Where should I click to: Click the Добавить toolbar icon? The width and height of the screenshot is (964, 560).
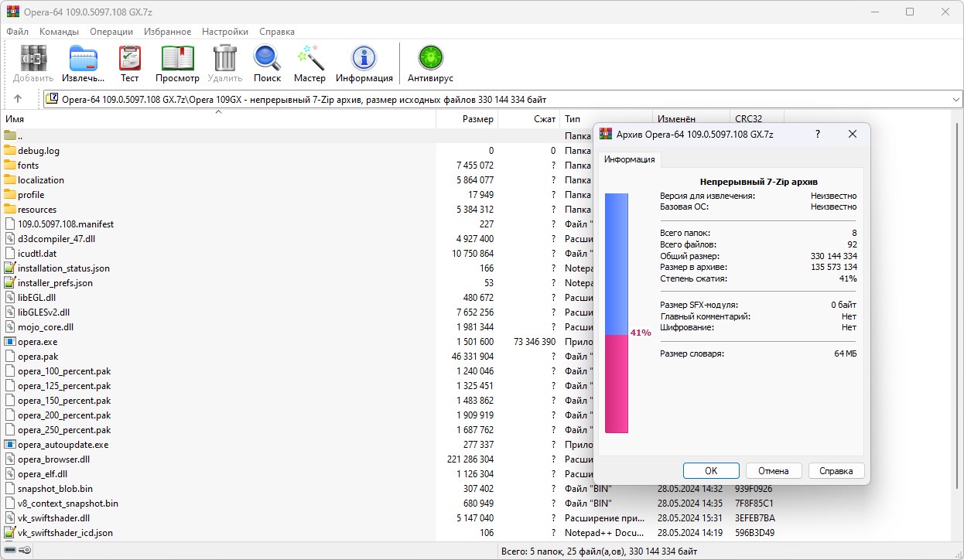[x=33, y=59]
